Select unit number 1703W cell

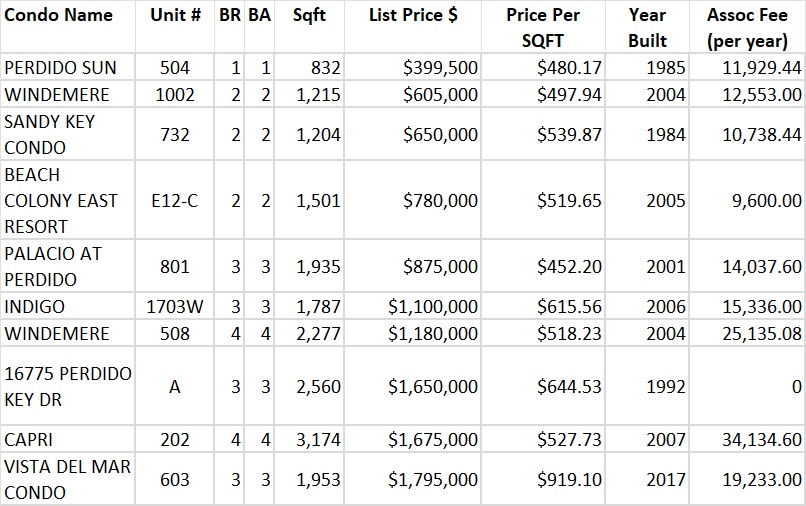[174, 306]
